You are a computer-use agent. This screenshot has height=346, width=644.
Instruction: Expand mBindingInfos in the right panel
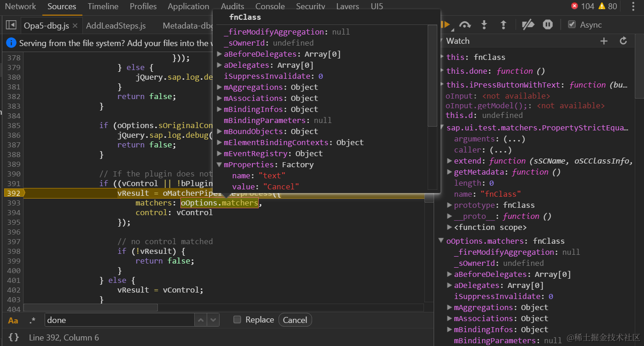tap(450, 329)
